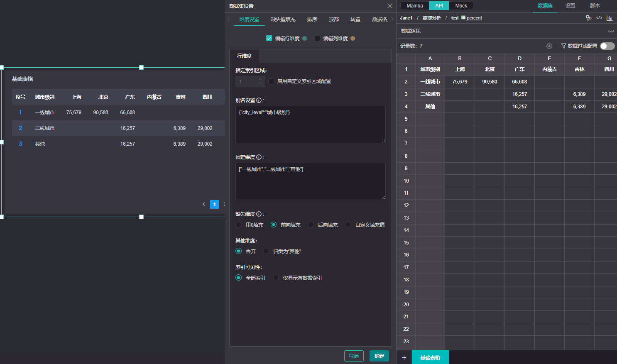Click page 1 button in 基础表格 pagination
The width and height of the screenshot is (617, 364).
click(x=214, y=204)
